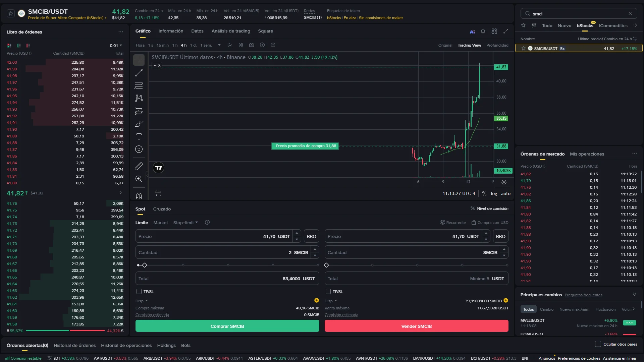This screenshot has height=362, width=644.
Task: Select the brush drawing tool
Action: [x=139, y=124]
